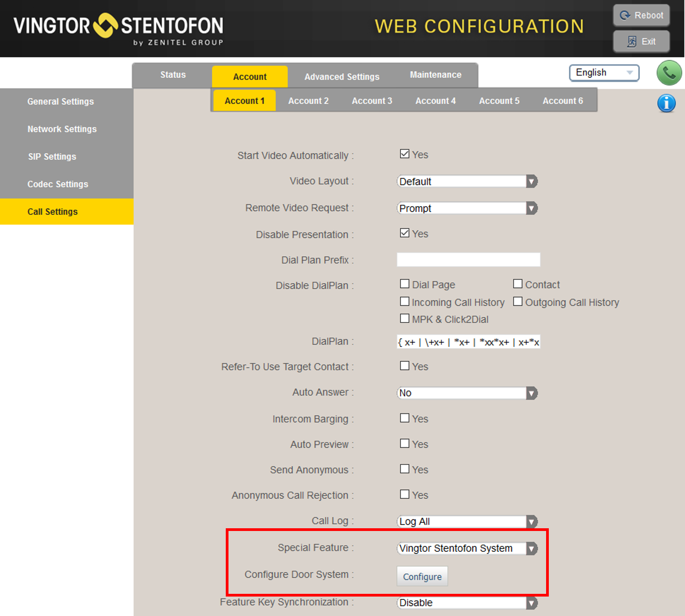
Task: Expand the Auto Answer dropdown
Action: tap(466, 393)
